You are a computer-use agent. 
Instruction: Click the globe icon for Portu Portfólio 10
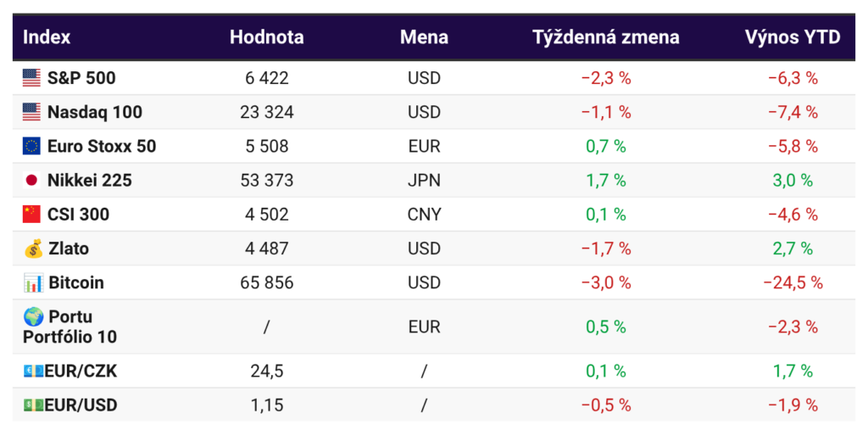[33, 316]
